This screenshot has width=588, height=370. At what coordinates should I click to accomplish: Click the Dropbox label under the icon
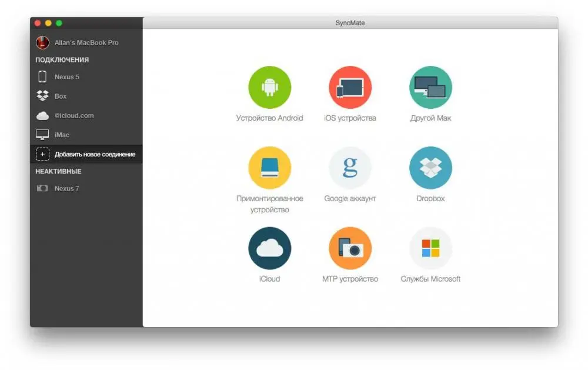[x=430, y=198]
